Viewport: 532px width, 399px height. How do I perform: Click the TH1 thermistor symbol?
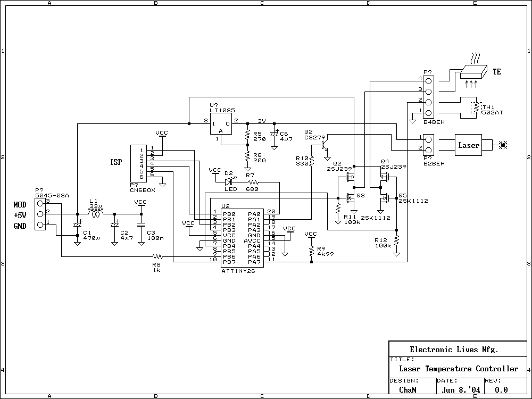pyautogui.click(x=475, y=107)
